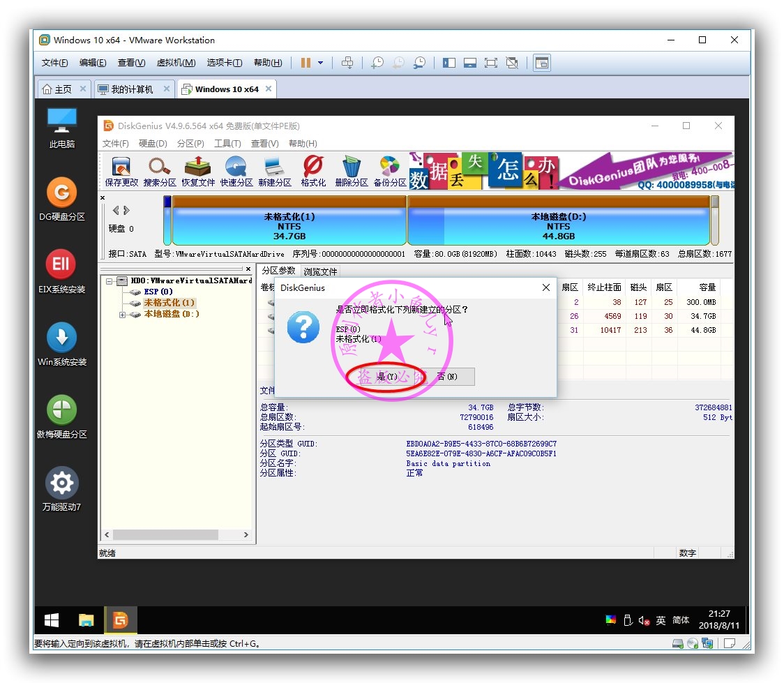Open VMware 选项卡(T) menu

[225, 63]
